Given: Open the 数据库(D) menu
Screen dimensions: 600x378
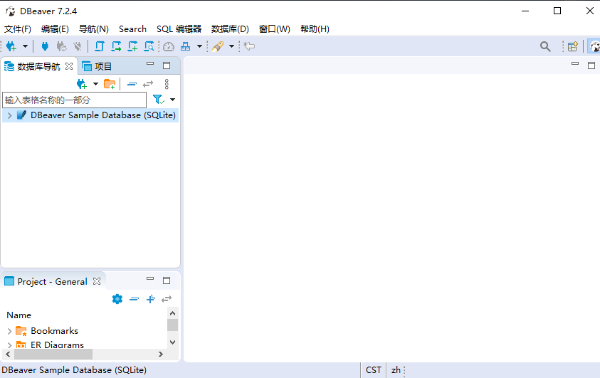Looking at the screenshot, I should [230, 29].
